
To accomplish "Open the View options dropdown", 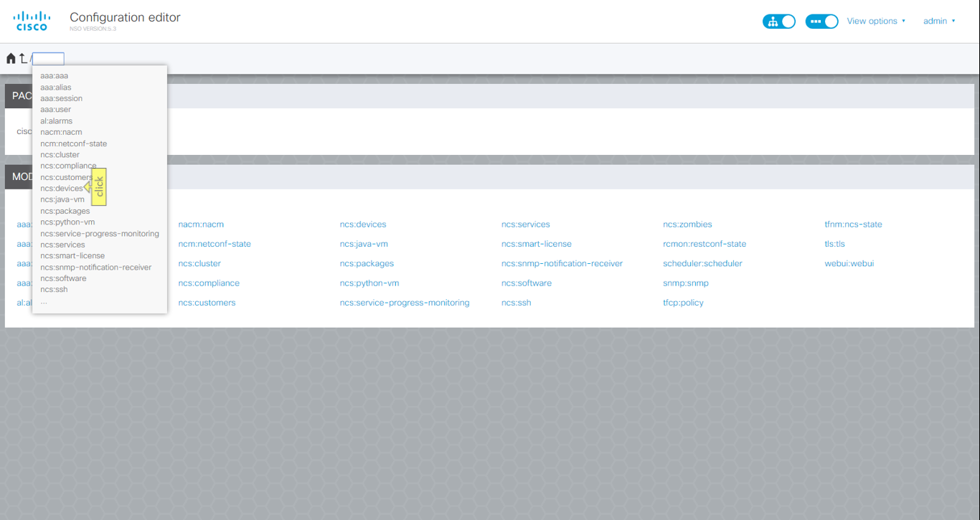I will point(876,22).
